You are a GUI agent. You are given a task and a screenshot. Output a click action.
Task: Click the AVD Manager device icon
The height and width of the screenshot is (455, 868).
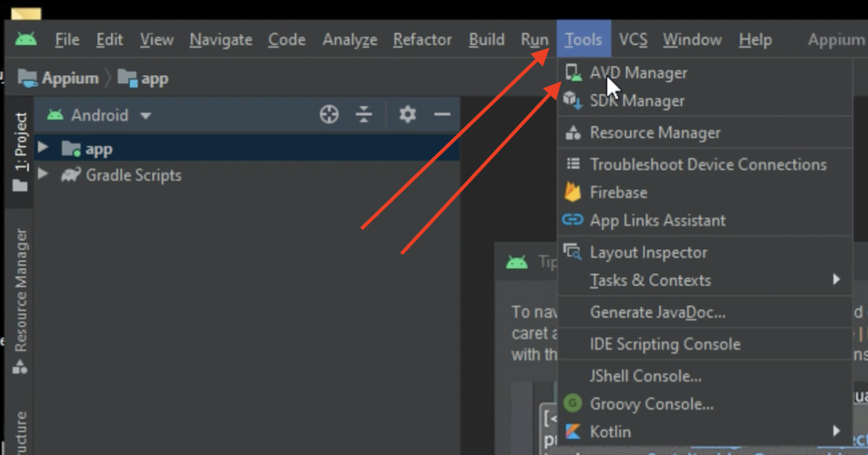click(574, 72)
